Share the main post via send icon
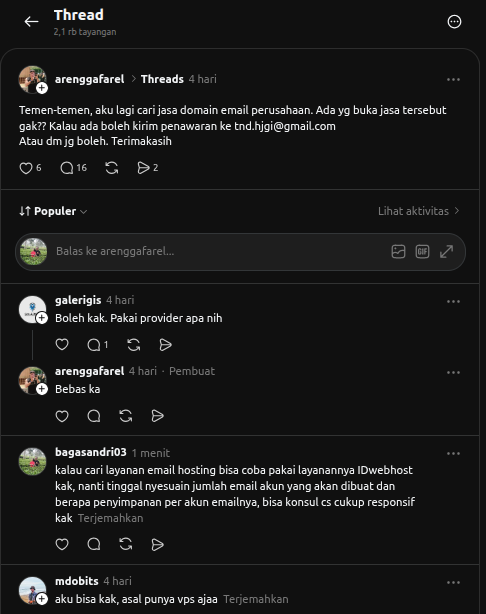Image resolution: width=486 pixels, height=614 pixels. tap(143, 168)
